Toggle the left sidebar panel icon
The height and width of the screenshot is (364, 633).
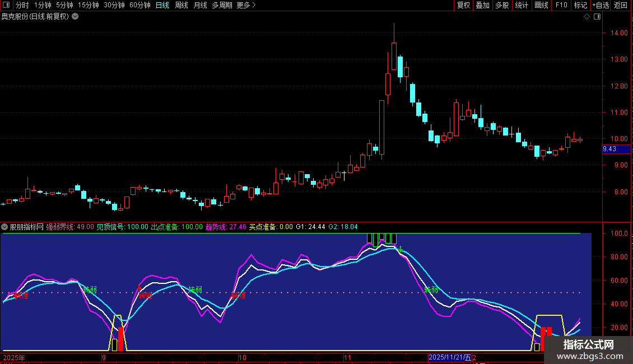point(6,5)
